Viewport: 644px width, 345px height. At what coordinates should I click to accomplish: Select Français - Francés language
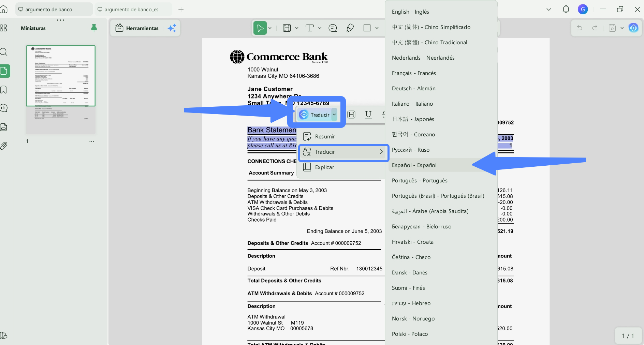tap(441, 73)
